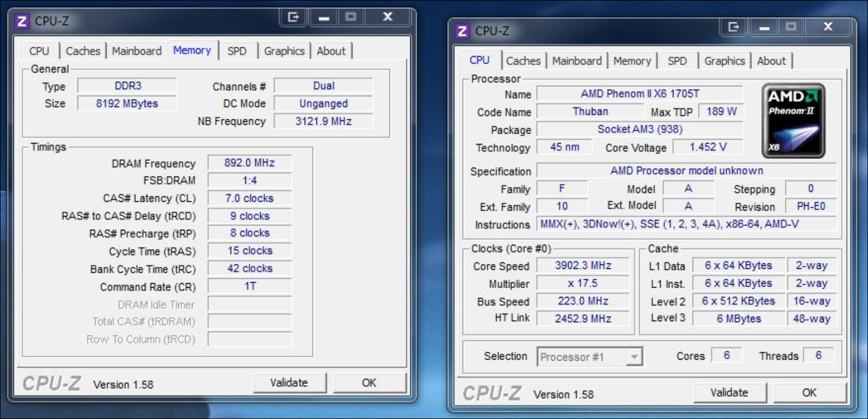Image resolution: width=868 pixels, height=419 pixels.
Task: Select the Mainboard tab in the processor window
Action: 577,61
